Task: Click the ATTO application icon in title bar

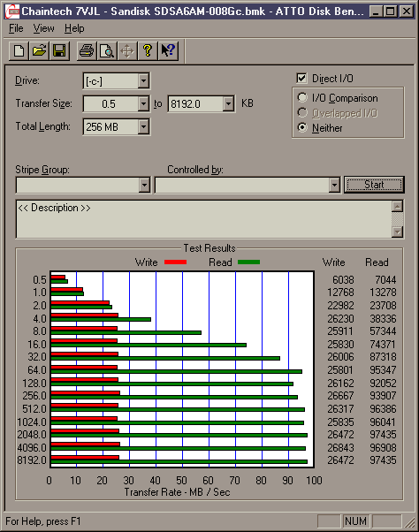Action: (x=12, y=11)
